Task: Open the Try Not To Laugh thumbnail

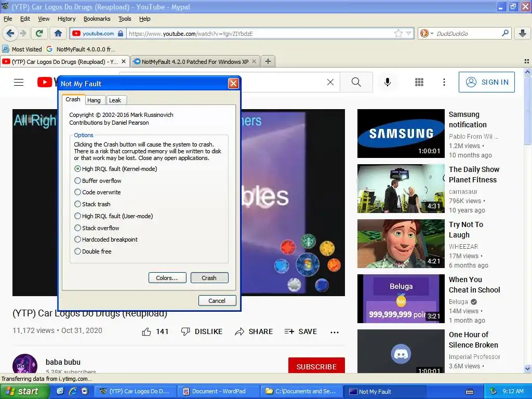Action: [x=401, y=244]
